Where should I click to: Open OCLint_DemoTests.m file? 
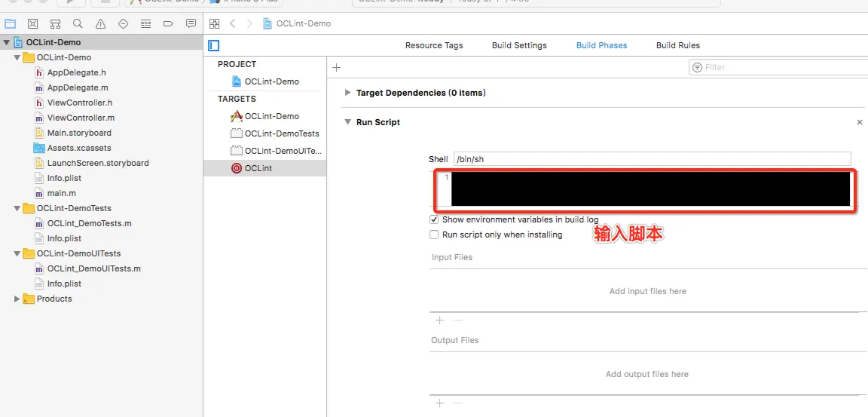[x=89, y=224]
